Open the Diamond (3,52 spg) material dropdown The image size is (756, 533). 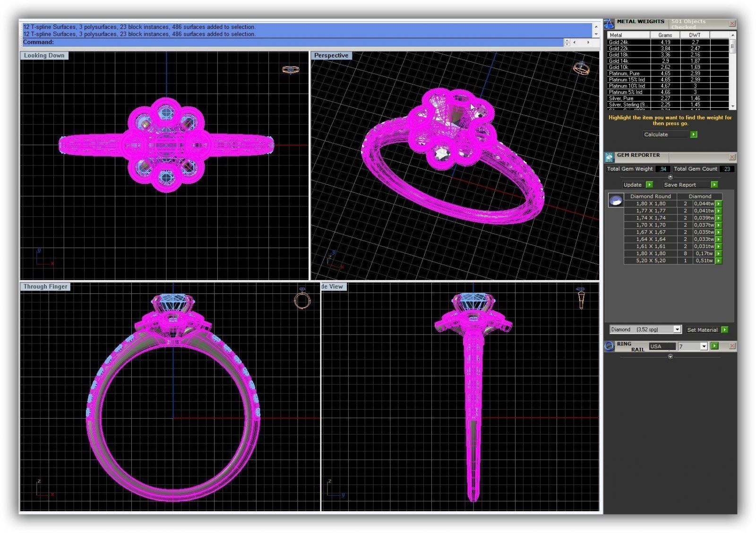[677, 330]
